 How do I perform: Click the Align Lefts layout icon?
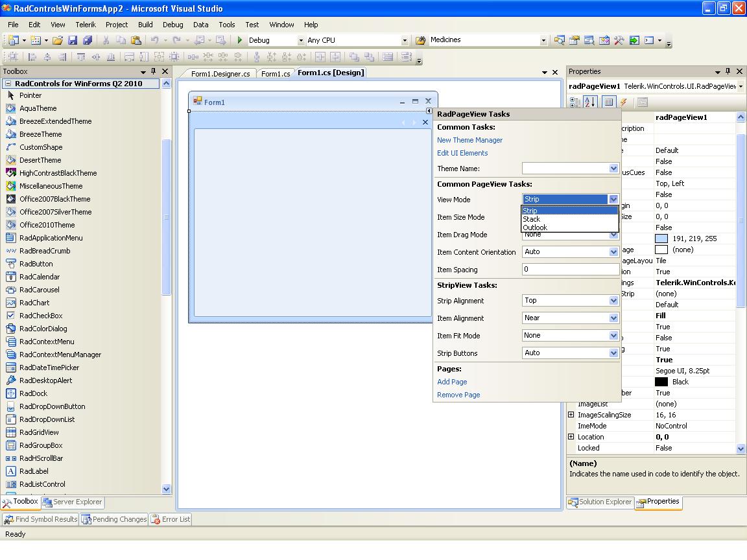coord(32,57)
